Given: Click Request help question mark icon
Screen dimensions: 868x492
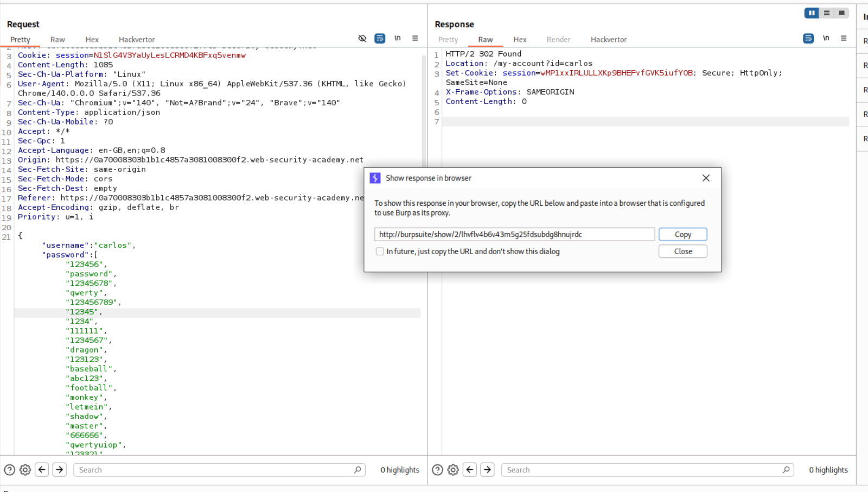Looking at the screenshot, I should [x=10, y=470].
